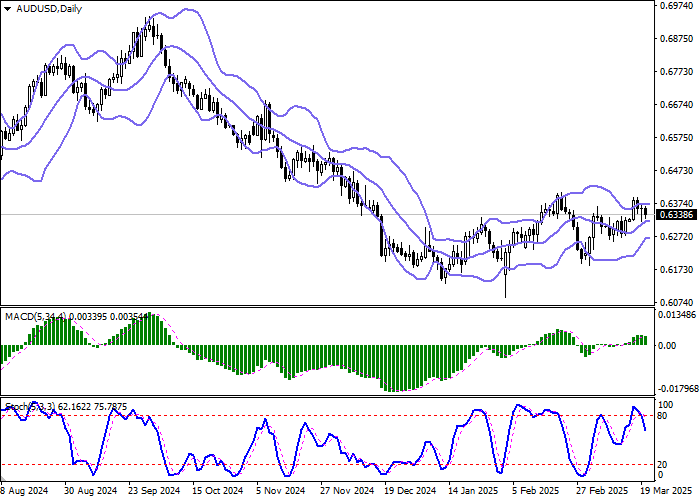The height and width of the screenshot is (500, 700).
Task: Click Stochastic scale level 80
Action: coord(664,416)
